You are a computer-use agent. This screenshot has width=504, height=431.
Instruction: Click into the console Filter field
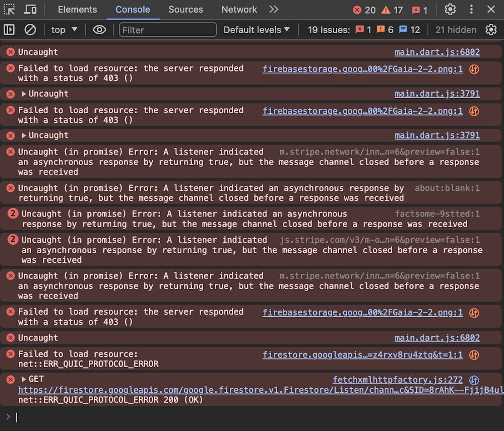168,30
